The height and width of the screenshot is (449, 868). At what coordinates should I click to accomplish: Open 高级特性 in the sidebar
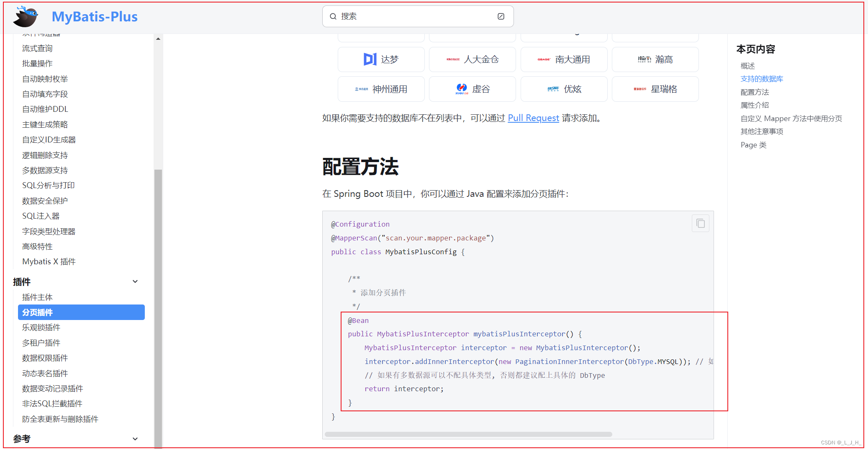pos(37,247)
